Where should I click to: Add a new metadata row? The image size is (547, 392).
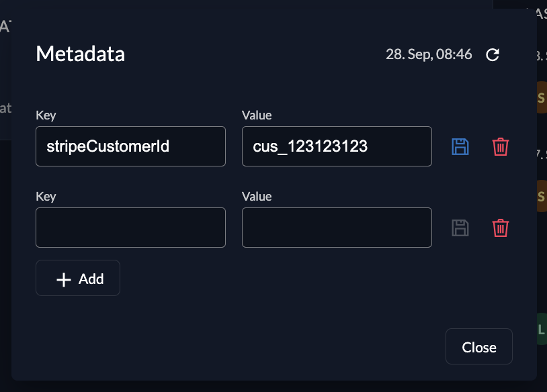[x=78, y=279]
